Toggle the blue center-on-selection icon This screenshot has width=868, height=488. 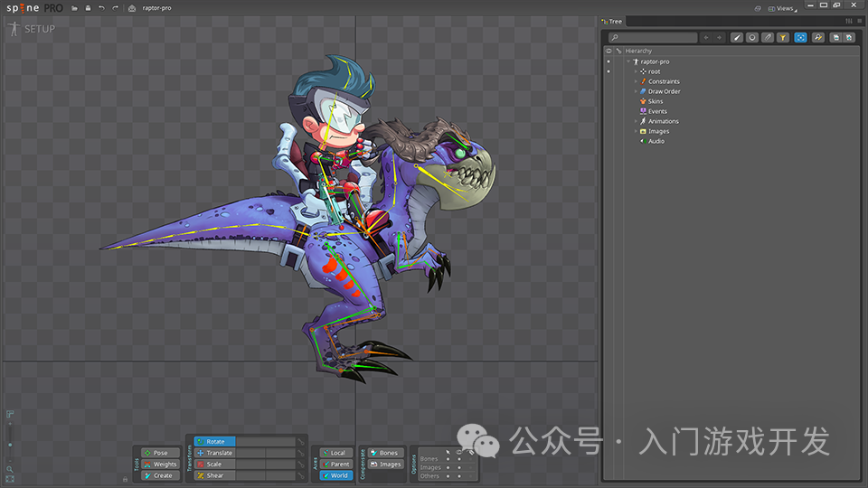[800, 38]
